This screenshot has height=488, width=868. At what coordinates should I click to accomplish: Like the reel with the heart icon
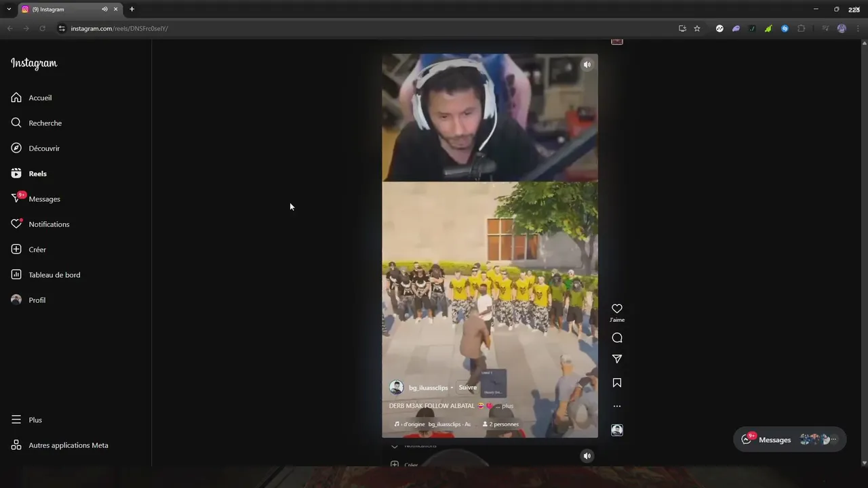tap(617, 309)
